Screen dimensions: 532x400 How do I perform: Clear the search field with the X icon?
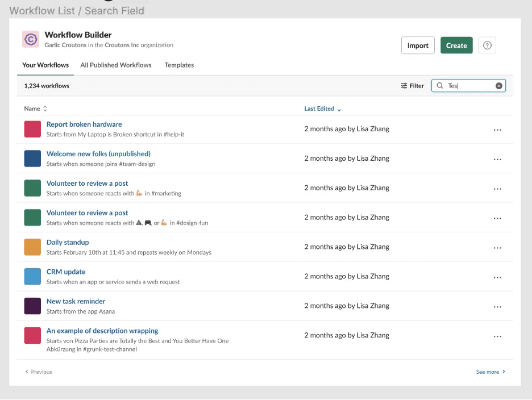pos(499,85)
